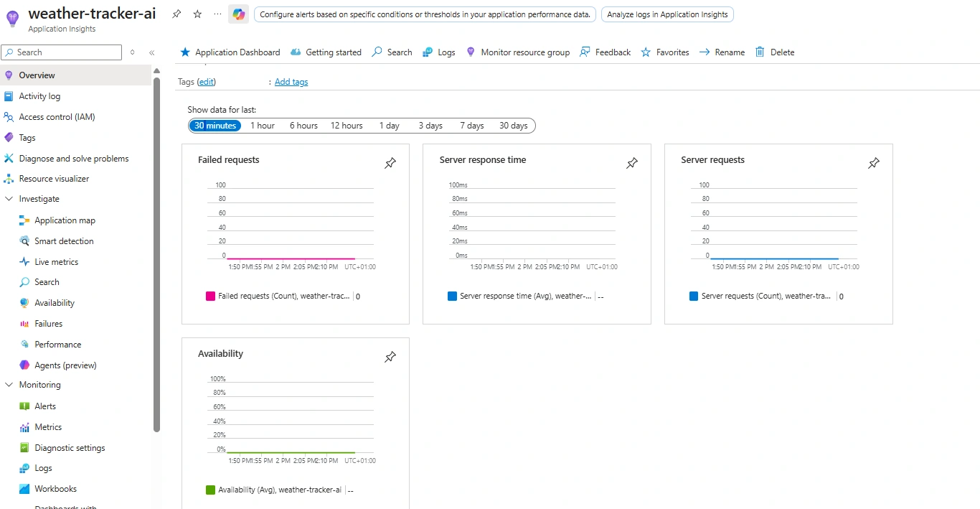Collapse the sidebar with double chevron
The image size is (980, 509).
coord(152,52)
